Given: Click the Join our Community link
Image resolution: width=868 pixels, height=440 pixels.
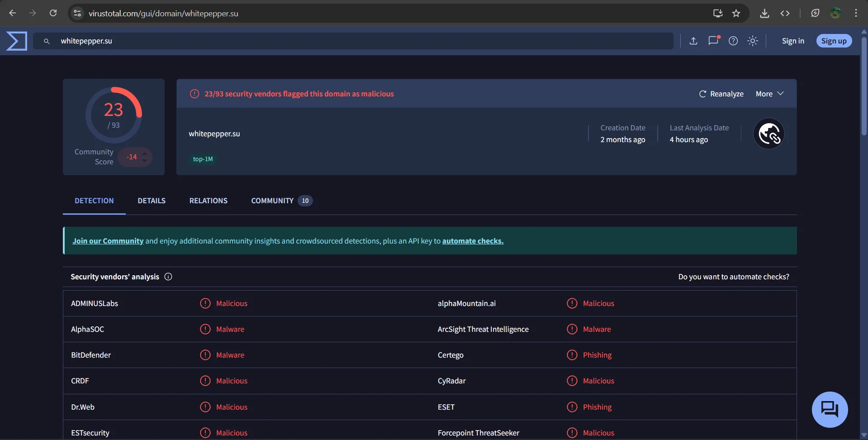Looking at the screenshot, I should tap(108, 241).
